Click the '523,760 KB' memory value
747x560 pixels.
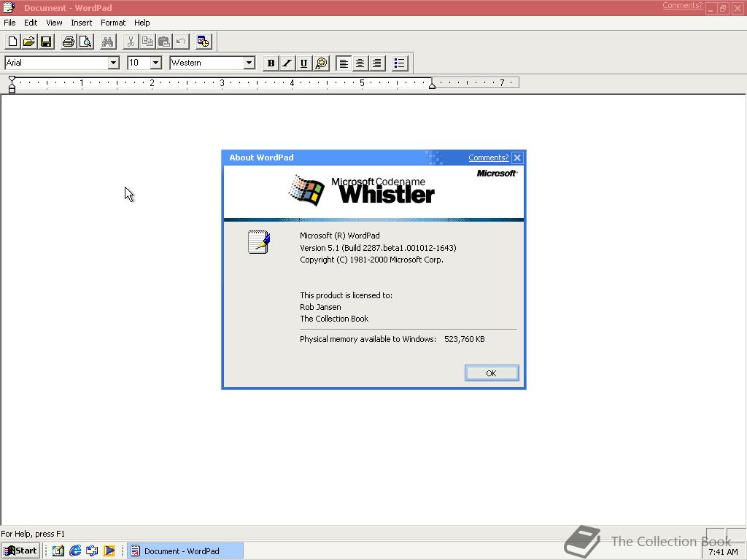coord(465,339)
